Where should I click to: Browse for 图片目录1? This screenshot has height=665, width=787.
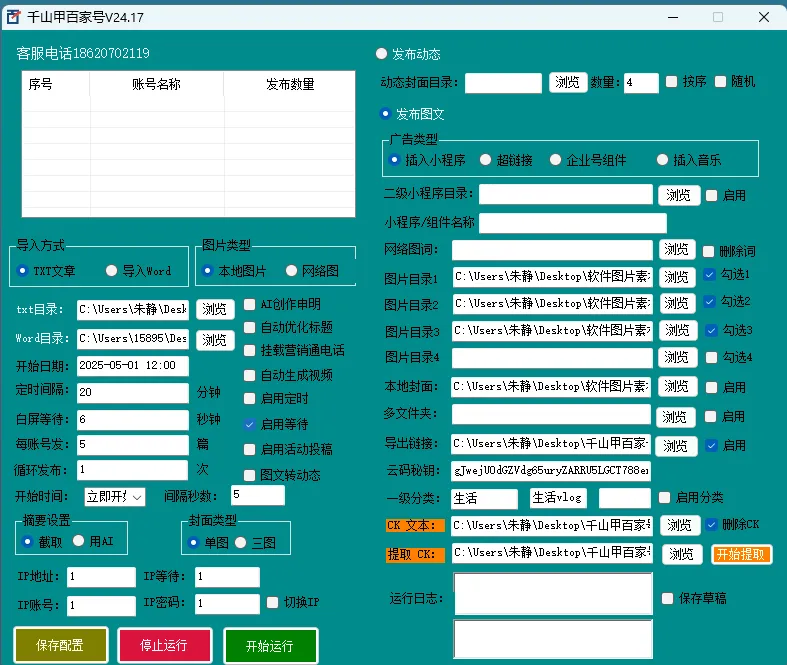click(677, 277)
